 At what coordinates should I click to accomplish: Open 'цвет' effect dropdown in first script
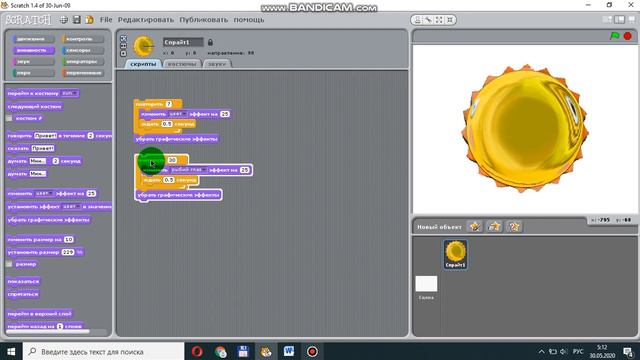(x=178, y=114)
